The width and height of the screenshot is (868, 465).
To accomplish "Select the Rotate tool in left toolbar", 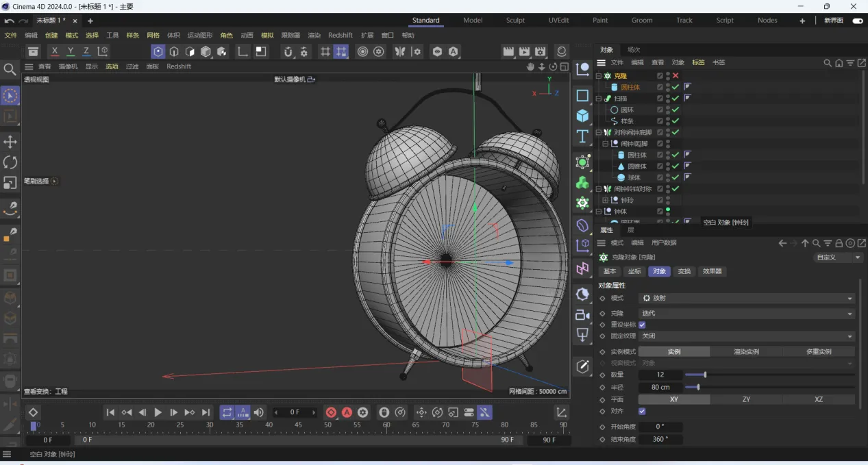I will click(10, 162).
